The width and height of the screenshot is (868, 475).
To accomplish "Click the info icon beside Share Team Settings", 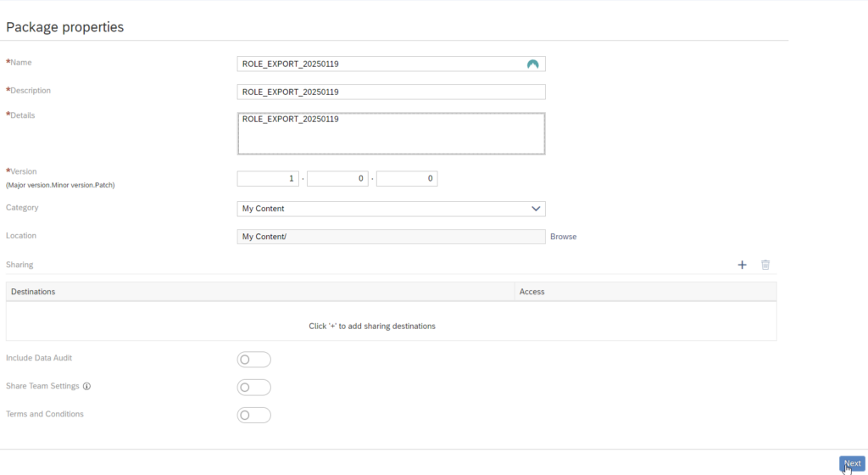I will coord(86,386).
